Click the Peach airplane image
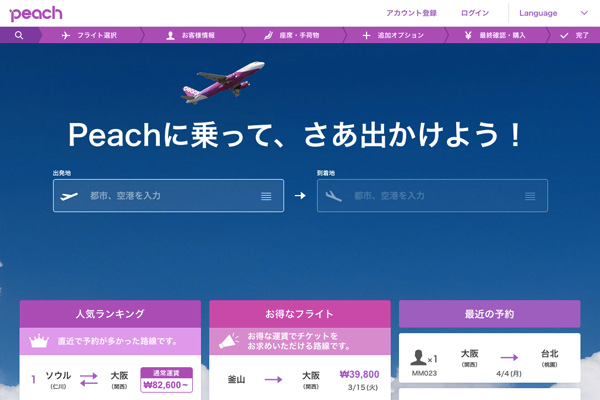The height and width of the screenshot is (400, 600). 223,83
